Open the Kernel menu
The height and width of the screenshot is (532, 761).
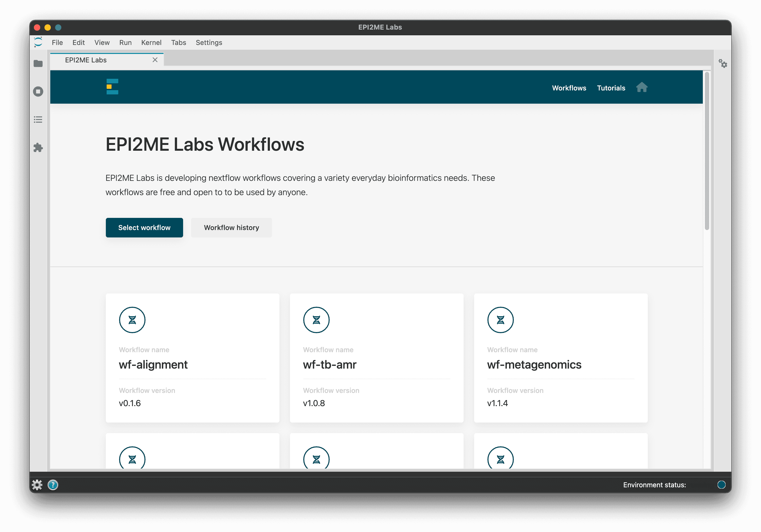coord(151,42)
